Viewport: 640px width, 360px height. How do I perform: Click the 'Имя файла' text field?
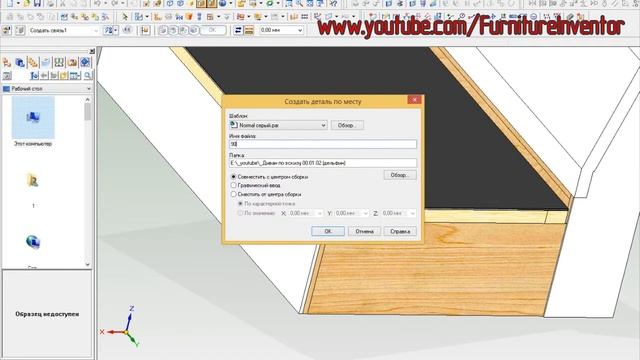[x=323, y=144]
